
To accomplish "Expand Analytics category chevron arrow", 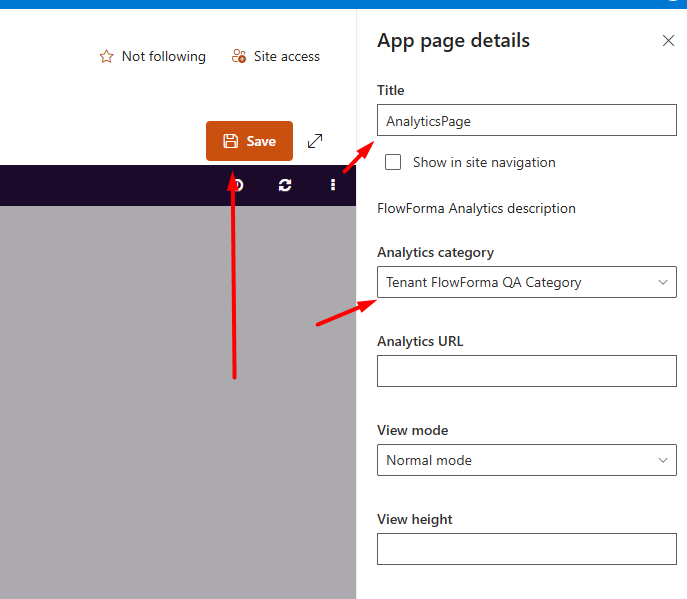I will (663, 282).
